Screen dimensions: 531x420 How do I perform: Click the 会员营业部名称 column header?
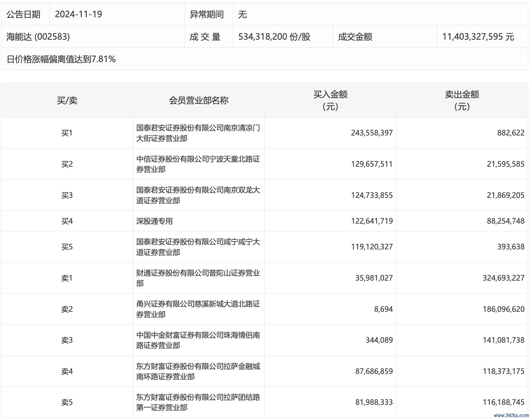coord(199,100)
